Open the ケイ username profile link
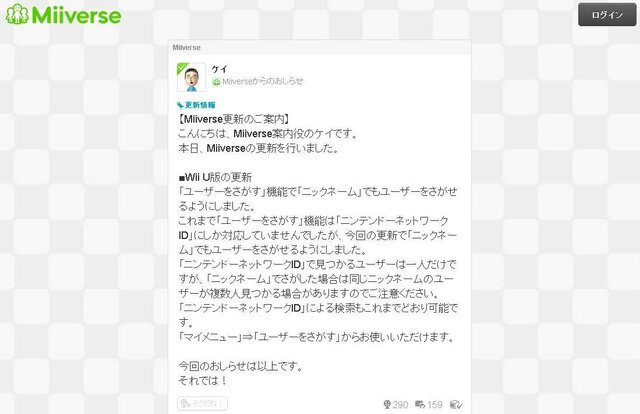This screenshot has width=640, height=414. [x=219, y=69]
